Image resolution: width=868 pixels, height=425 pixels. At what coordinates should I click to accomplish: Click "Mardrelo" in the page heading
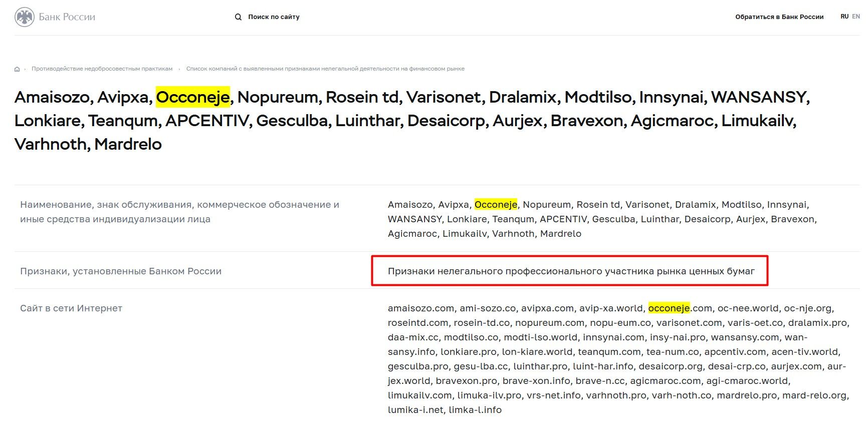coord(128,144)
